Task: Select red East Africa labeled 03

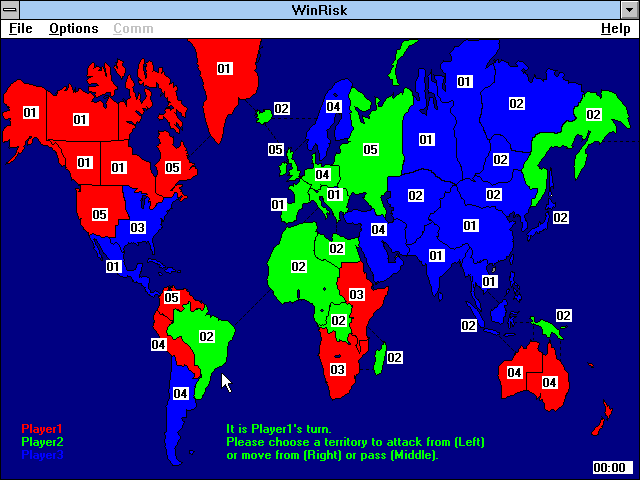Action: pyautogui.click(x=356, y=294)
